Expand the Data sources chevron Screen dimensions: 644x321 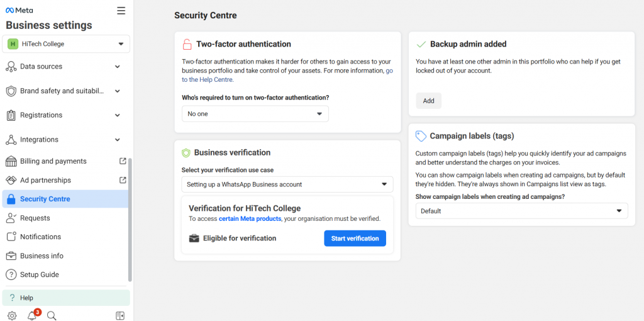click(118, 67)
